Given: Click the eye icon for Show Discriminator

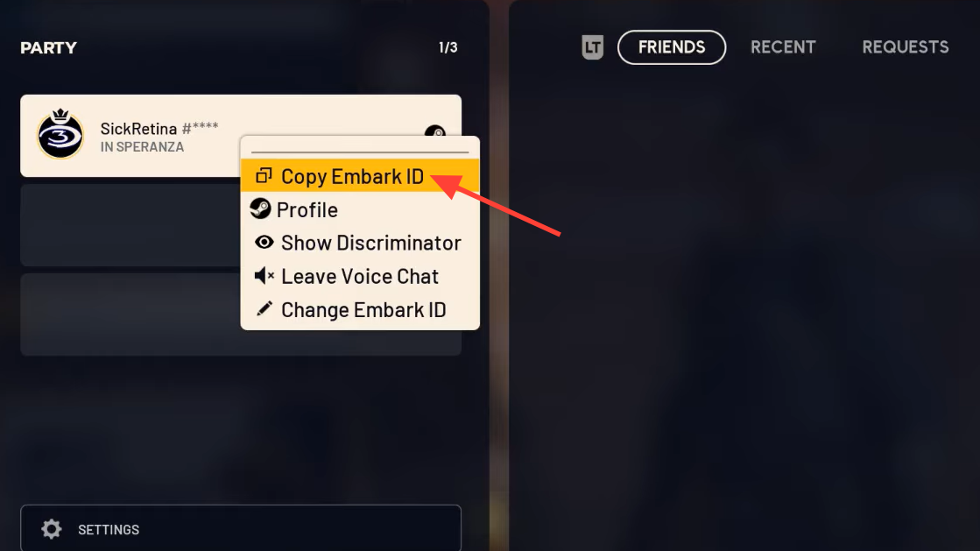Looking at the screenshot, I should coord(264,242).
